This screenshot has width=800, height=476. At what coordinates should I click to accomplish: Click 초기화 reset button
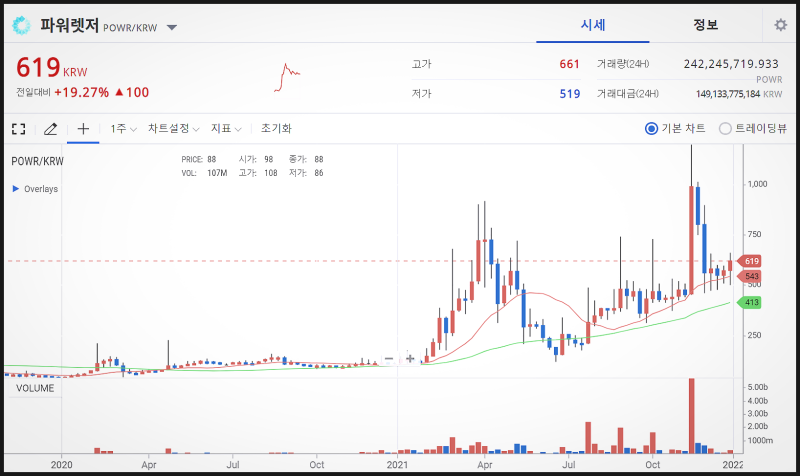pyautogui.click(x=276, y=129)
